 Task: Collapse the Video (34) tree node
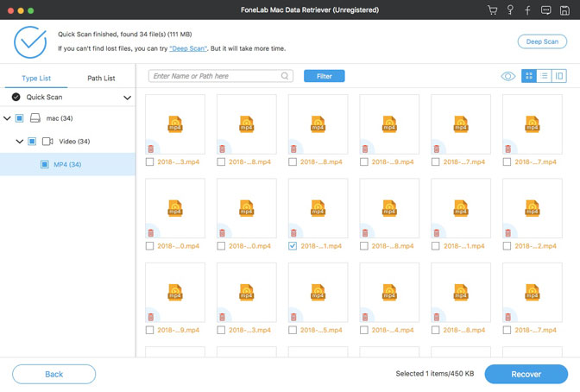[x=20, y=142]
